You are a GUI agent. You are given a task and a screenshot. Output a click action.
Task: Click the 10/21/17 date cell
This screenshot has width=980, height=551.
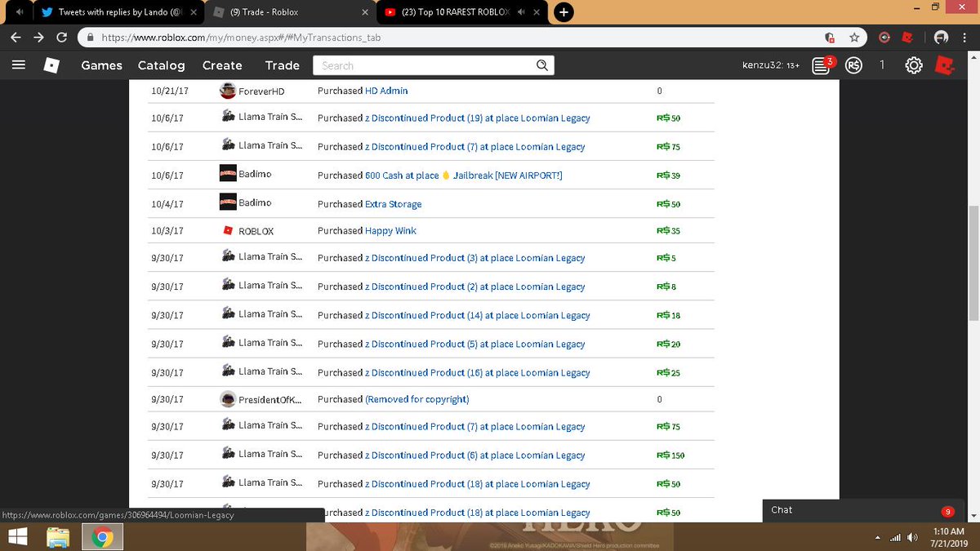click(x=170, y=91)
